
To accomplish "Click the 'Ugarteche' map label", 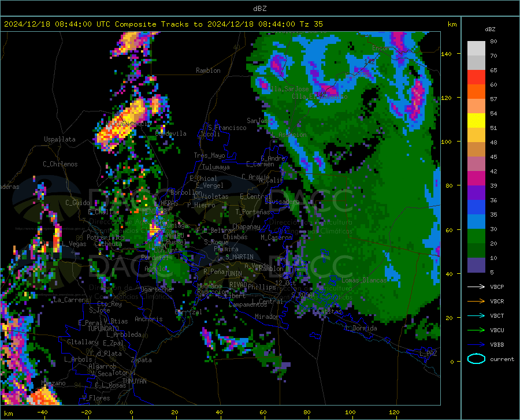I will [156, 289].
